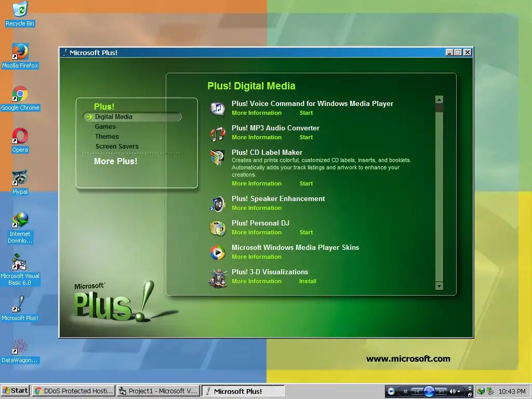532x399 pixels.
Task: Minimize the Microsoft Plus! window
Action: (x=449, y=52)
